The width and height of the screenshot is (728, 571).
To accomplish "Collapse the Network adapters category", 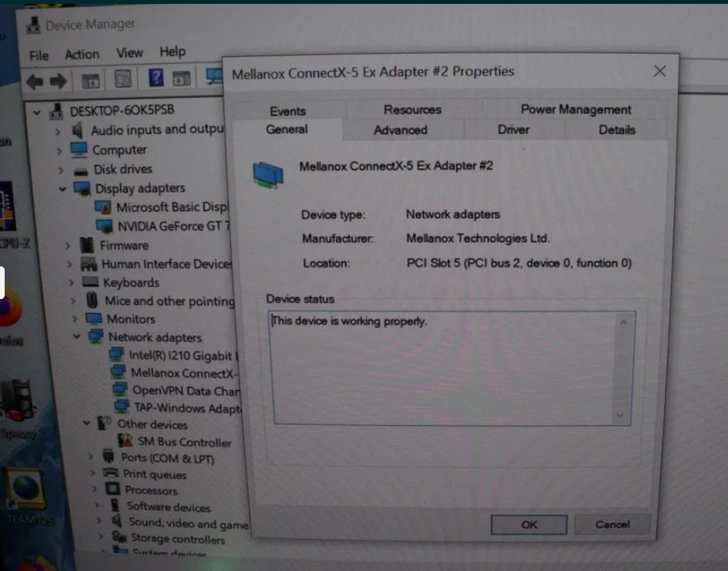I will (77, 337).
